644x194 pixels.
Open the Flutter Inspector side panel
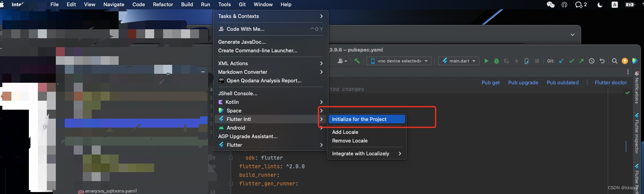[637, 133]
